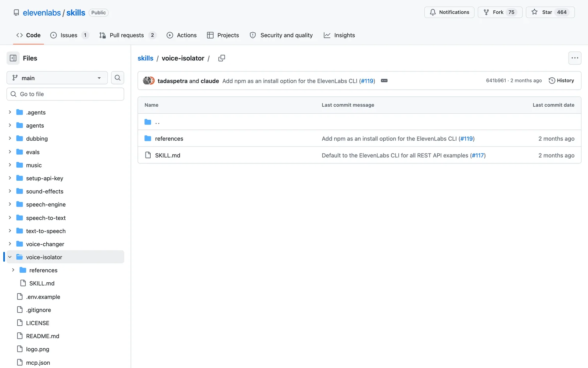
Task: Click the committer avatar images
Action: coord(149,81)
